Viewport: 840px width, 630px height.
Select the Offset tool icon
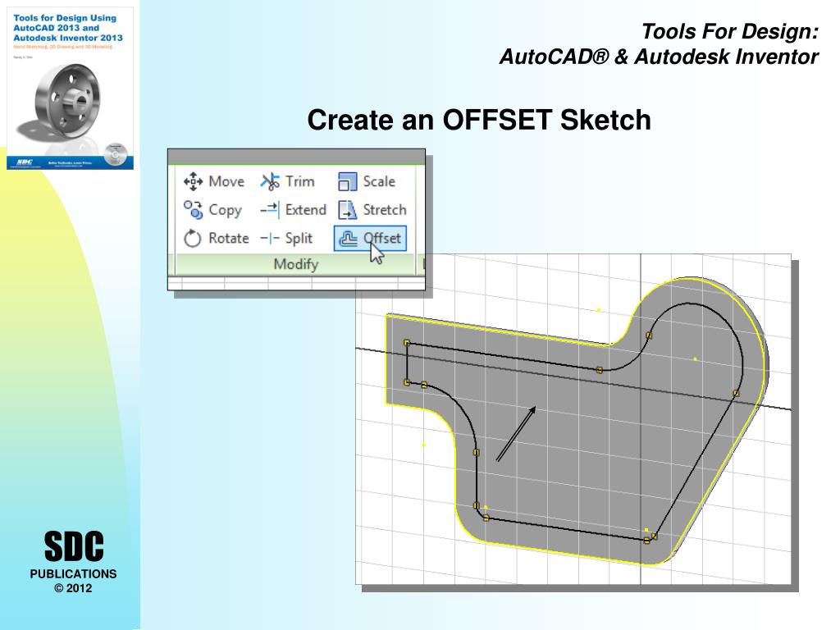(x=348, y=239)
